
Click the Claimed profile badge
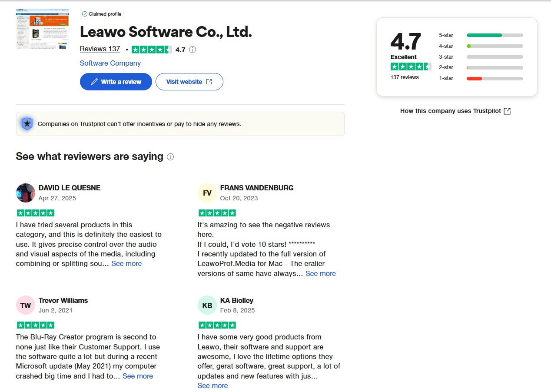[x=102, y=14]
